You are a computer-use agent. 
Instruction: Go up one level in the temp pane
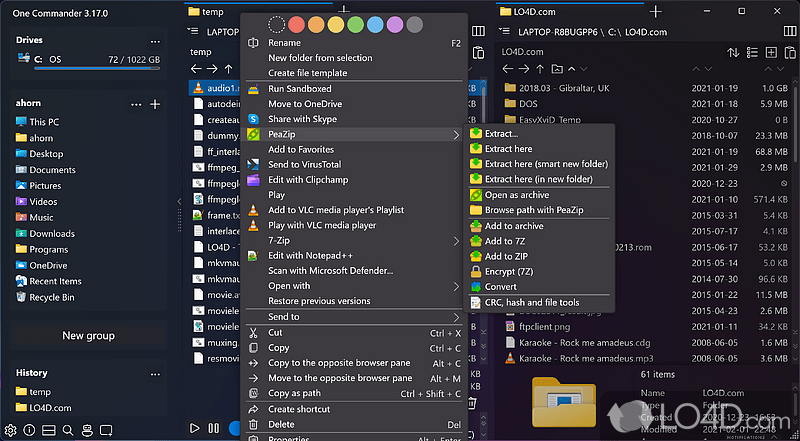pos(229,68)
